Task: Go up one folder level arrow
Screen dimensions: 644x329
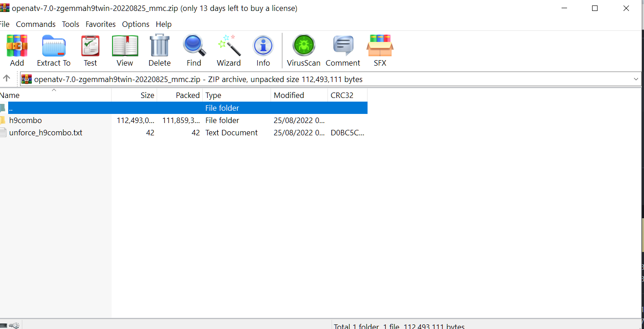Action: [x=6, y=78]
